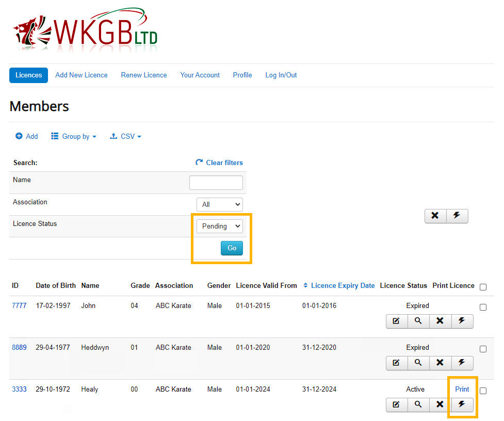Click the bulk delete X icon above table
Screen dimensions: 504x421
coord(435,216)
